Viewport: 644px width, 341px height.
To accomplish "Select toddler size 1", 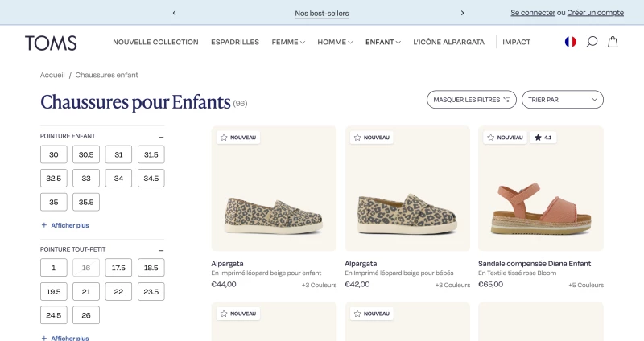I will [x=53, y=268].
